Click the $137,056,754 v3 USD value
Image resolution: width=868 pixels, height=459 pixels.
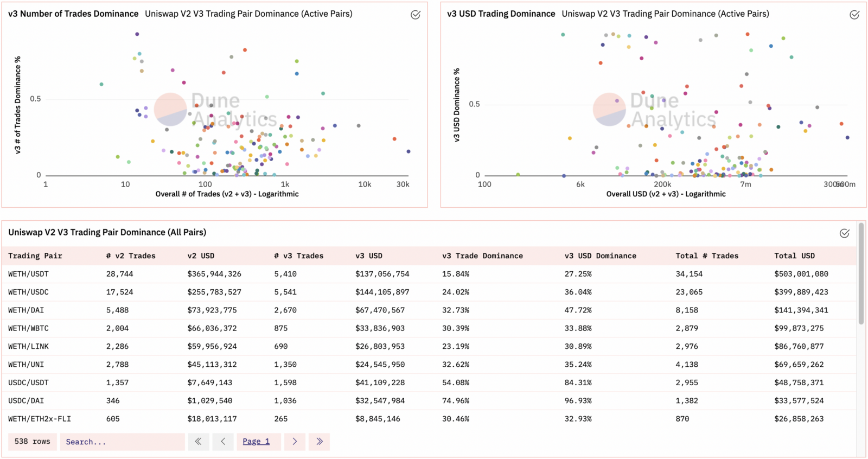coord(382,274)
